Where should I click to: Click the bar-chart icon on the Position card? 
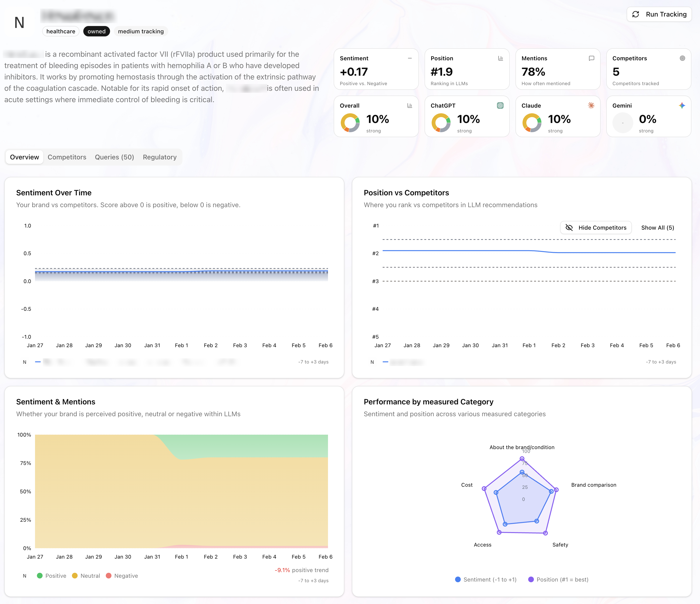[x=500, y=58]
